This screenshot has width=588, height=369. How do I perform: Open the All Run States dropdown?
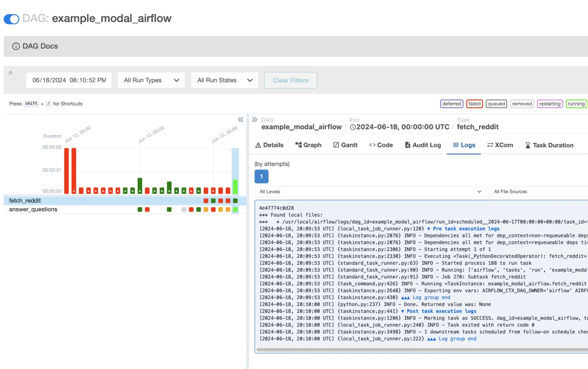pos(224,80)
